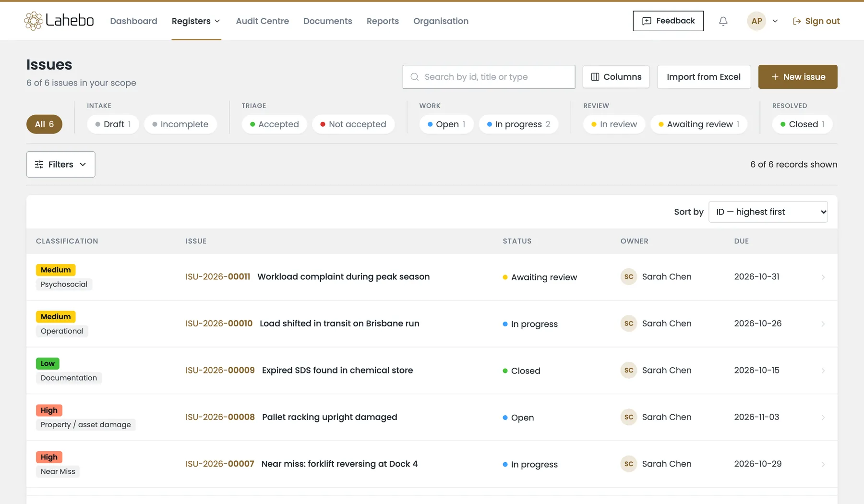Show all 6 issues filter
The image size is (864, 504).
[x=44, y=124]
